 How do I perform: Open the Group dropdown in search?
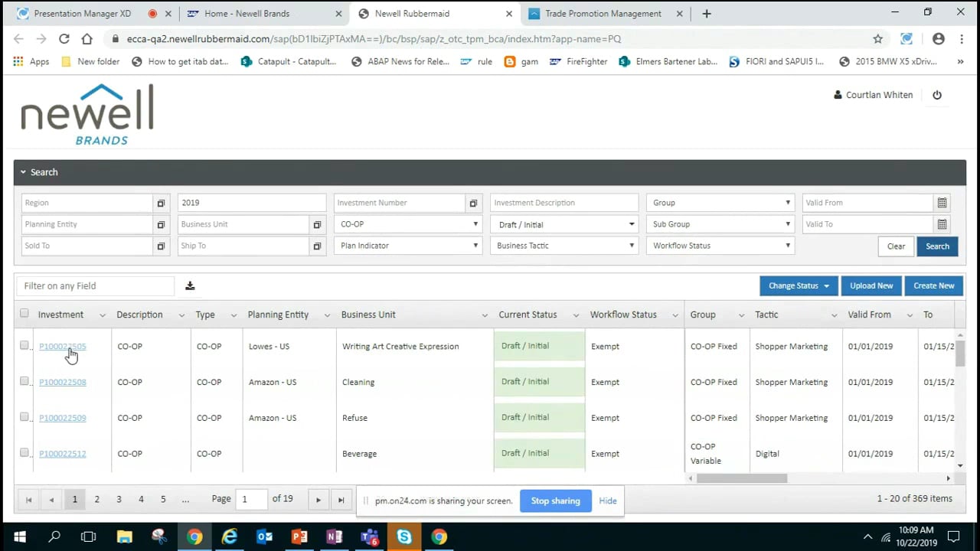pos(720,203)
